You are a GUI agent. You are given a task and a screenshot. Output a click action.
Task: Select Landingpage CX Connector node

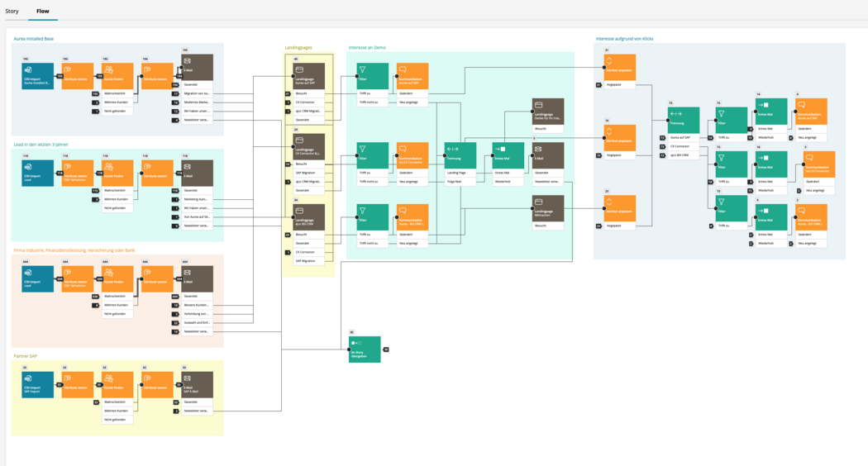[x=309, y=147]
